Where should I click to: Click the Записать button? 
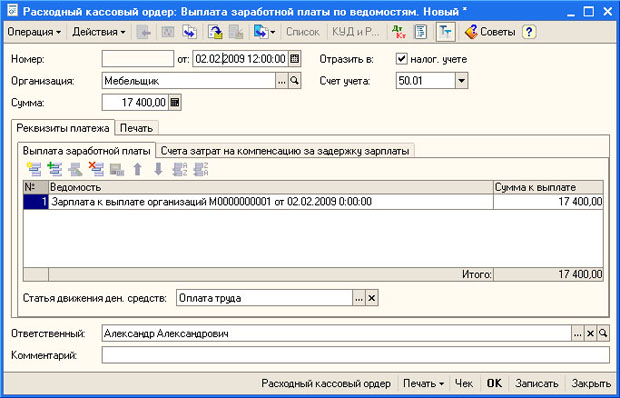537,383
